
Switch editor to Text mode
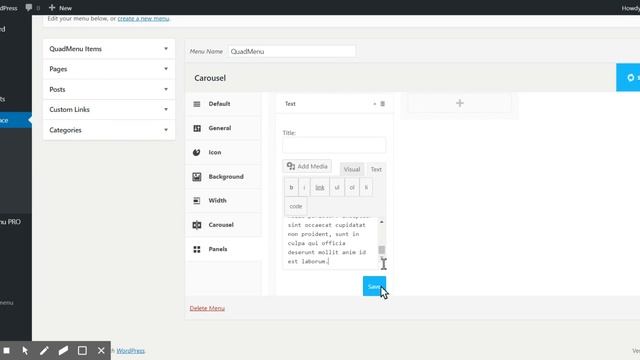point(376,169)
